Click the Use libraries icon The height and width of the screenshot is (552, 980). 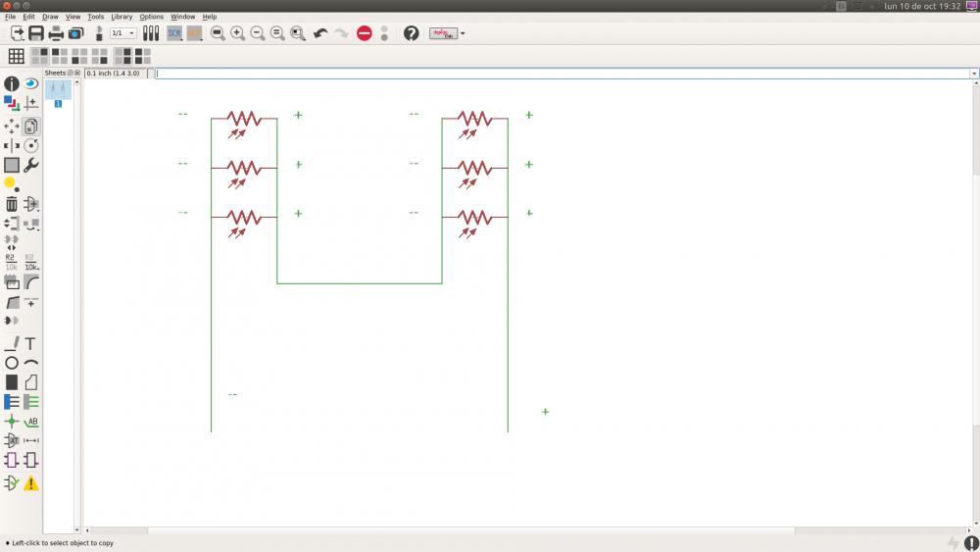(x=151, y=33)
